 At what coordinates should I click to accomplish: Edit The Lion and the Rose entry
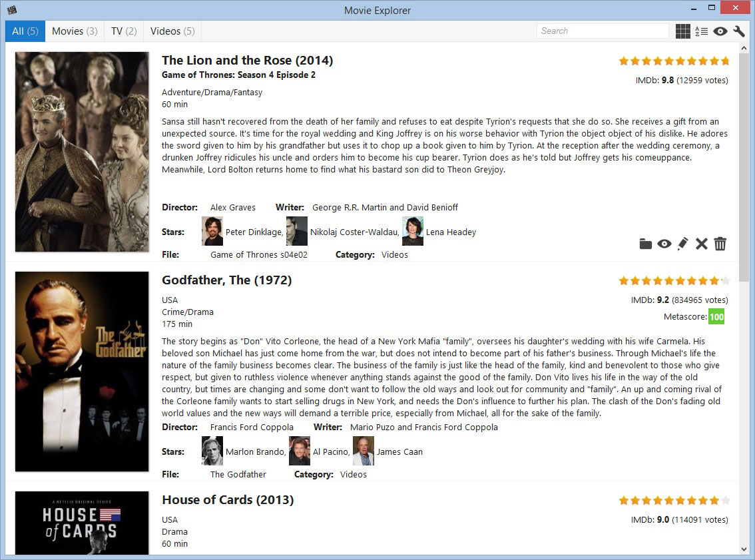click(683, 244)
